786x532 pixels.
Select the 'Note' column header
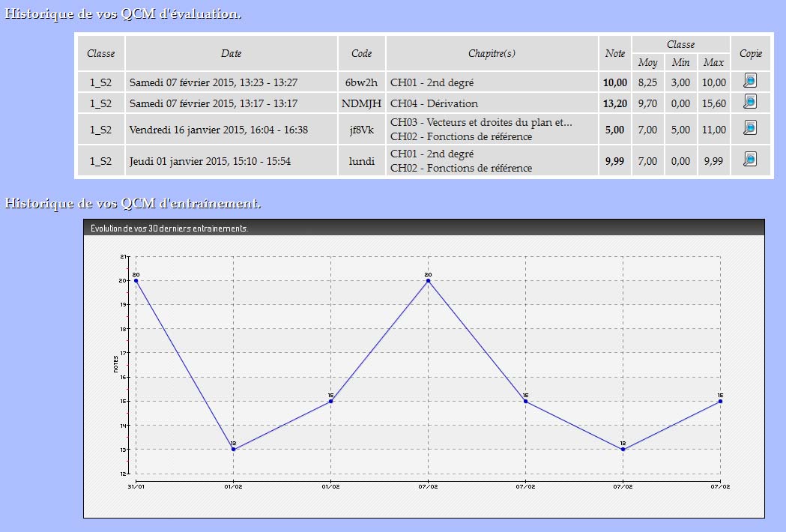click(615, 53)
